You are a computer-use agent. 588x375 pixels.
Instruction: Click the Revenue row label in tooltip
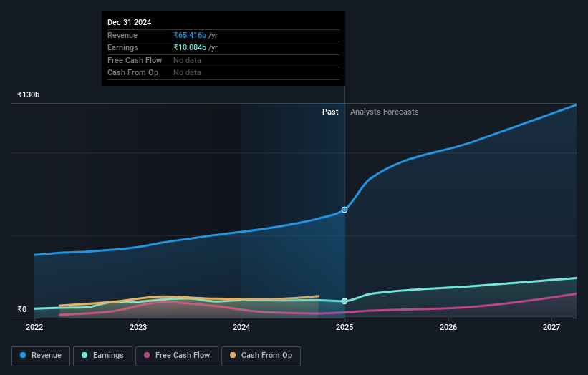[122, 35]
